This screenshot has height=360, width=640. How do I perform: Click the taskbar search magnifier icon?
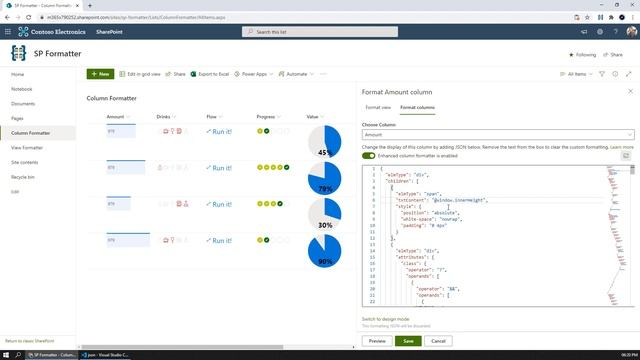pyautogui.click(x=18, y=355)
